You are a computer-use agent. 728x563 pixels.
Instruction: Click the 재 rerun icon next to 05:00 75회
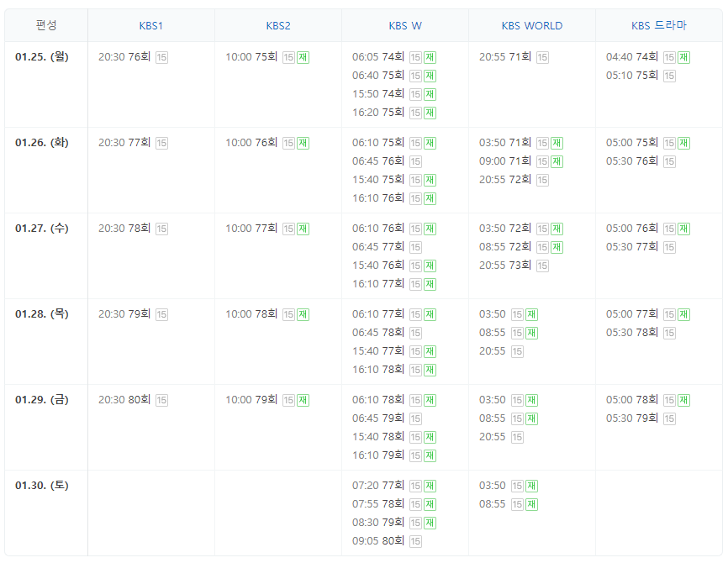(684, 144)
